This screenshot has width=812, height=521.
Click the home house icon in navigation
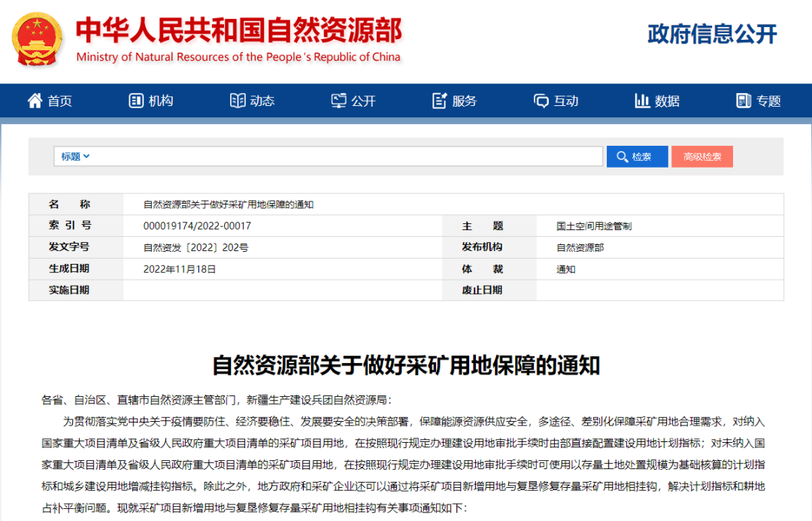coord(35,101)
